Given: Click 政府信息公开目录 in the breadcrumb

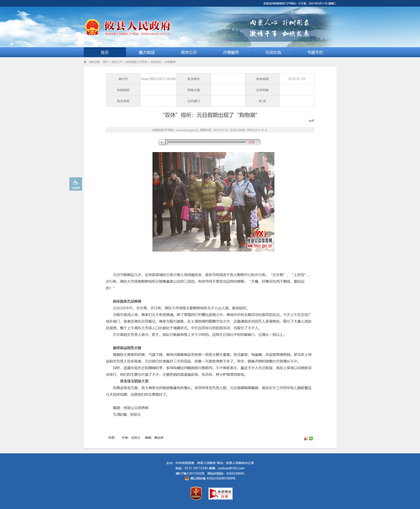Looking at the screenshot, I should point(136,62).
